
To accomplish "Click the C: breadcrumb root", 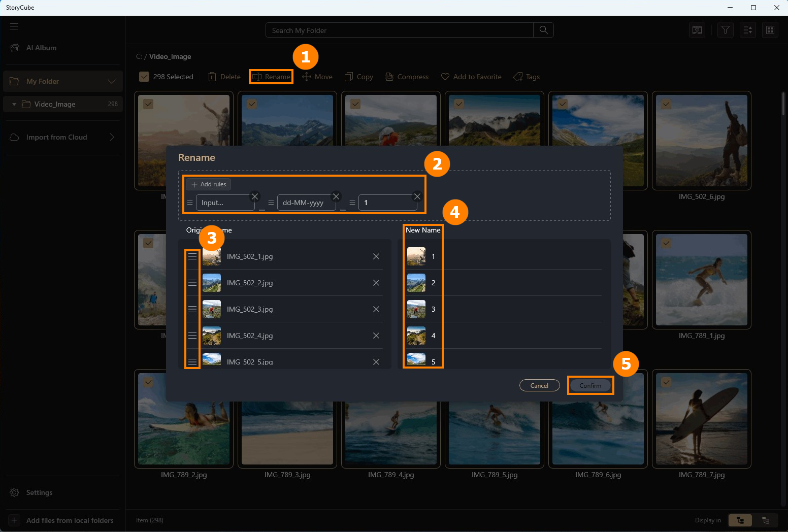I will pos(139,56).
